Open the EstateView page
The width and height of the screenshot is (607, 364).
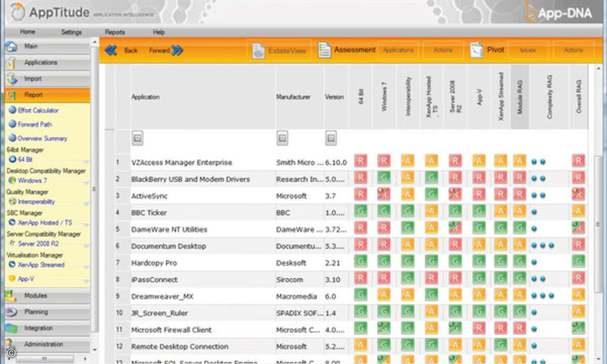[x=279, y=51]
